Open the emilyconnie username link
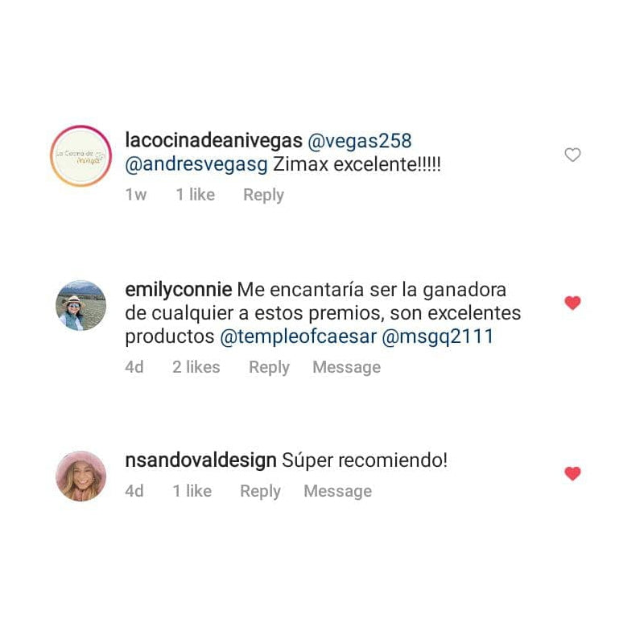The image size is (644, 644). (x=178, y=290)
